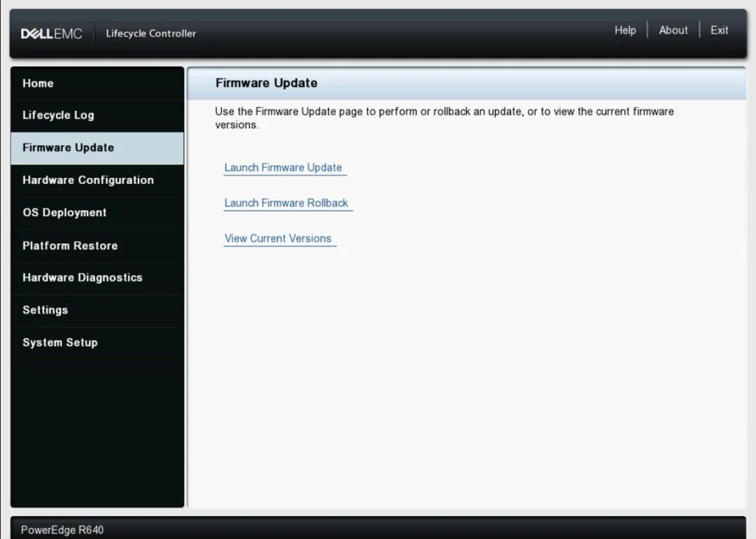The image size is (756, 539).
Task: Click the firmware update description text
Action: point(444,117)
